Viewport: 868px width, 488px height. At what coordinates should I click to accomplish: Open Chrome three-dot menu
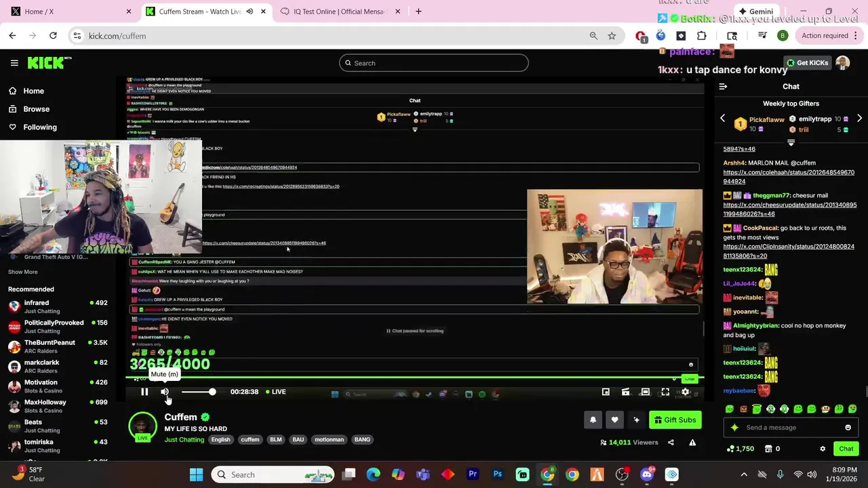click(857, 36)
